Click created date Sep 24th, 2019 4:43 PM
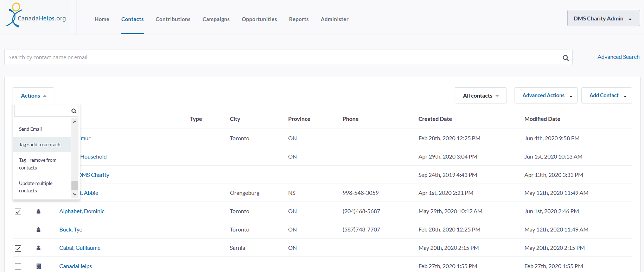Viewport: 644px width, 272px height. click(x=448, y=175)
